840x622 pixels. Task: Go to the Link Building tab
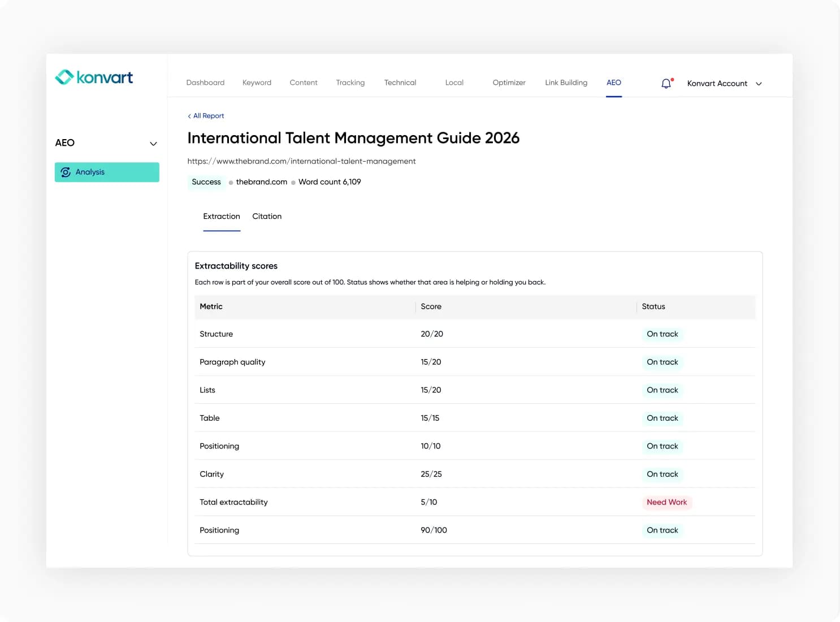coord(566,83)
